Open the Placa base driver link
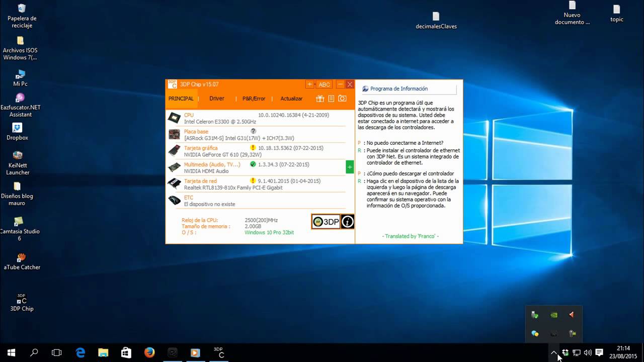 coord(196,132)
